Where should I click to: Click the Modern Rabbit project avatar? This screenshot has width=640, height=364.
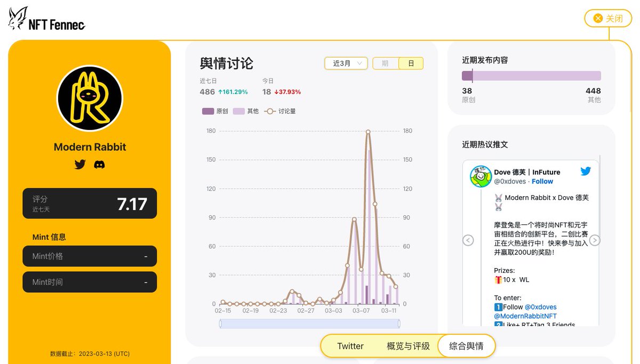click(x=90, y=98)
